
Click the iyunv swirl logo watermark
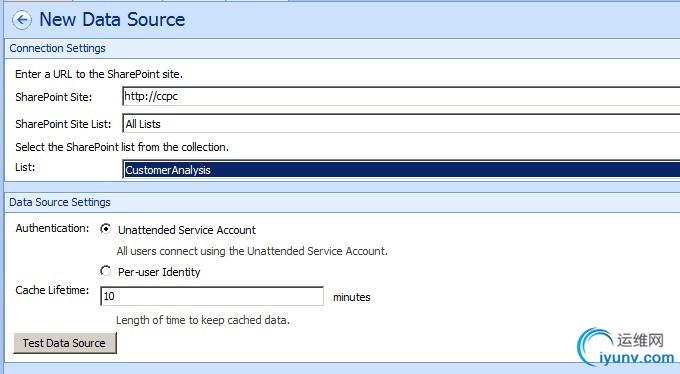point(594,346)
